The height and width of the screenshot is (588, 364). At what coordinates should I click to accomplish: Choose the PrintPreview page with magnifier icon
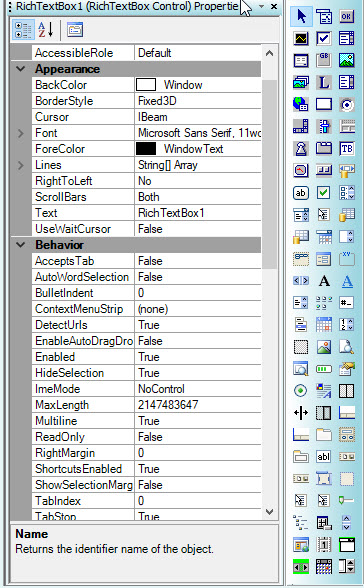(346, 347)
